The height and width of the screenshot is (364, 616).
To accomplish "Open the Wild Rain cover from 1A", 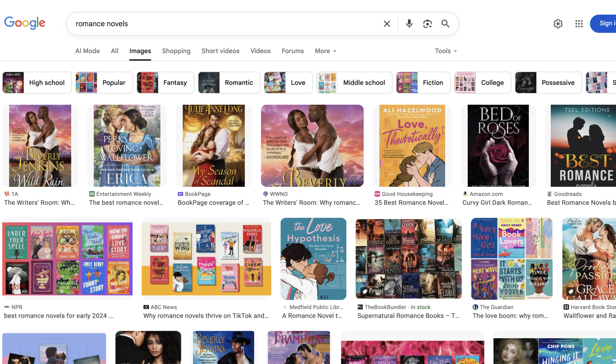I will [x=40, y=146].
